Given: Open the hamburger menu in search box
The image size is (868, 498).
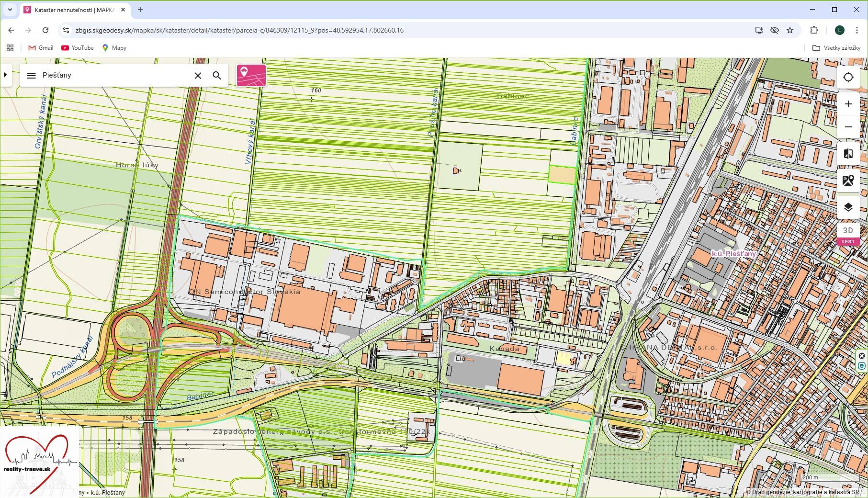Looking at the screenshot, I should click(x=32, y=76).
